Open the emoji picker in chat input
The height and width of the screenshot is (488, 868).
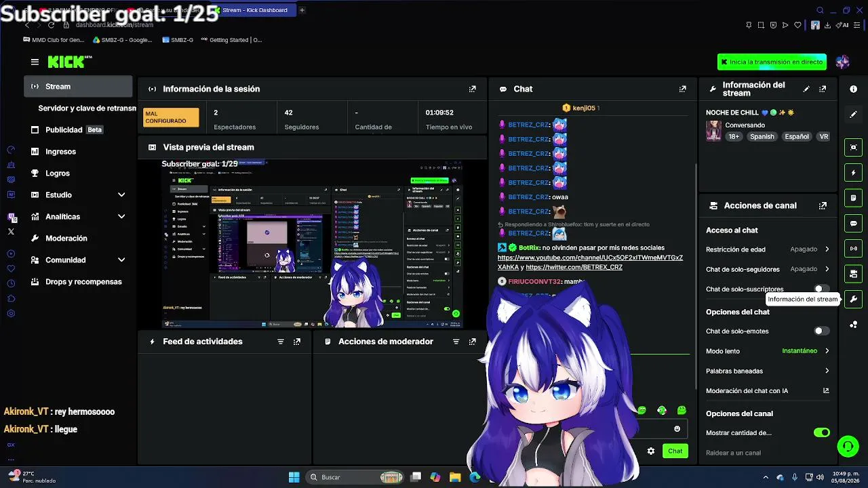tap(677, 428)
